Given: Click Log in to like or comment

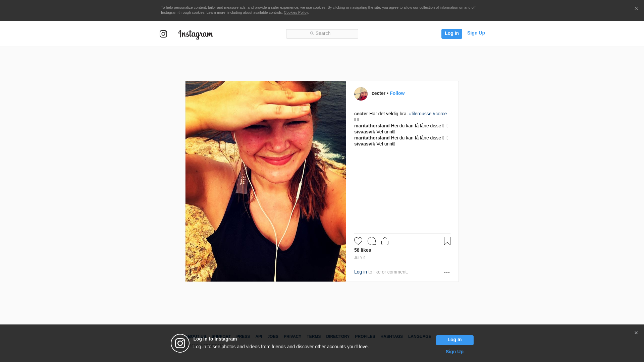Looking at the screenshot, I should tap(361, 272).
